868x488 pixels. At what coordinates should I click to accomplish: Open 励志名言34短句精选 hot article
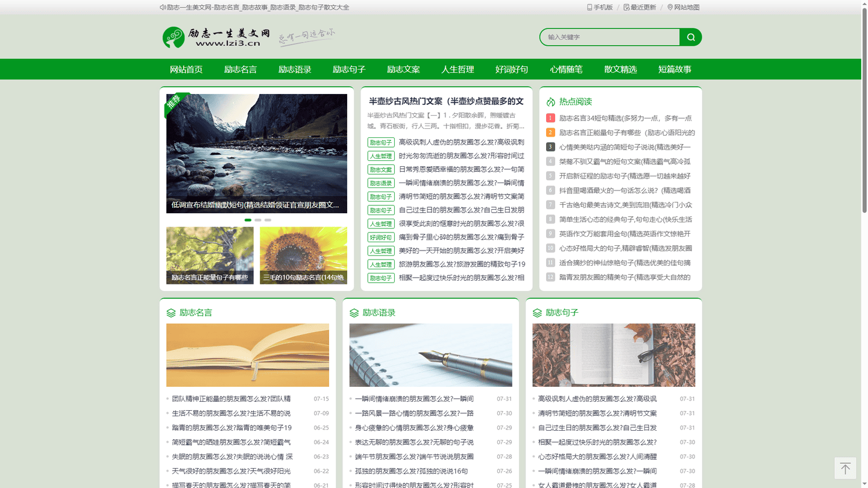point(626,118)
